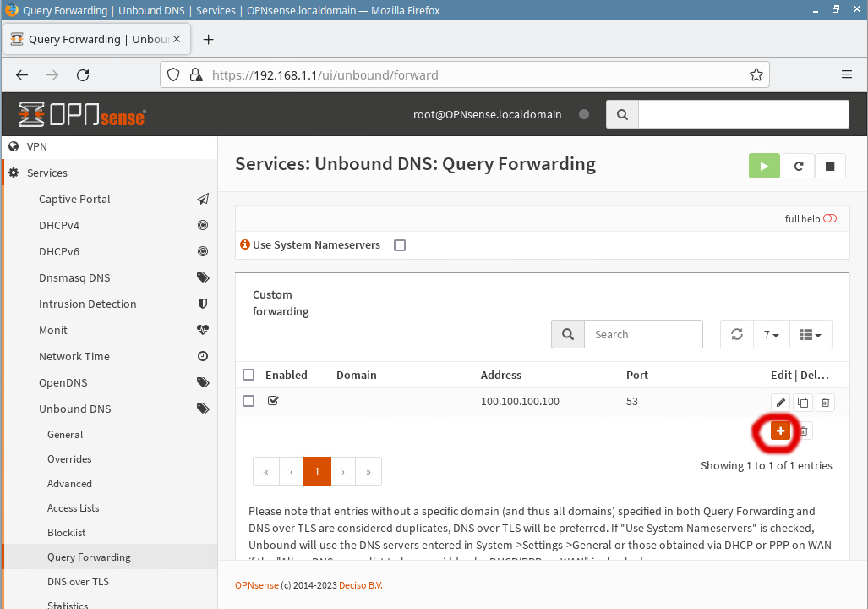868x609 pixels.
Task: Start Unbound service with green play button
Action: tap(764, 167)
